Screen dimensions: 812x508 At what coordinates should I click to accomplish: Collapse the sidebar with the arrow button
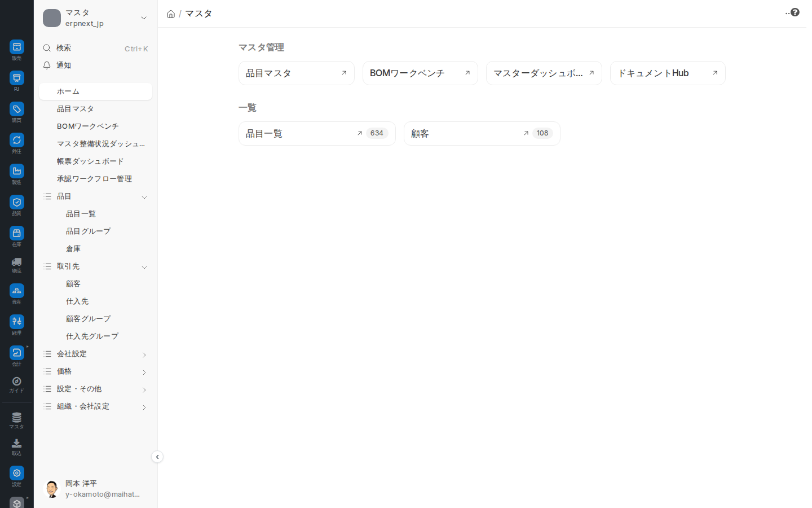click(x=157, y=457)
